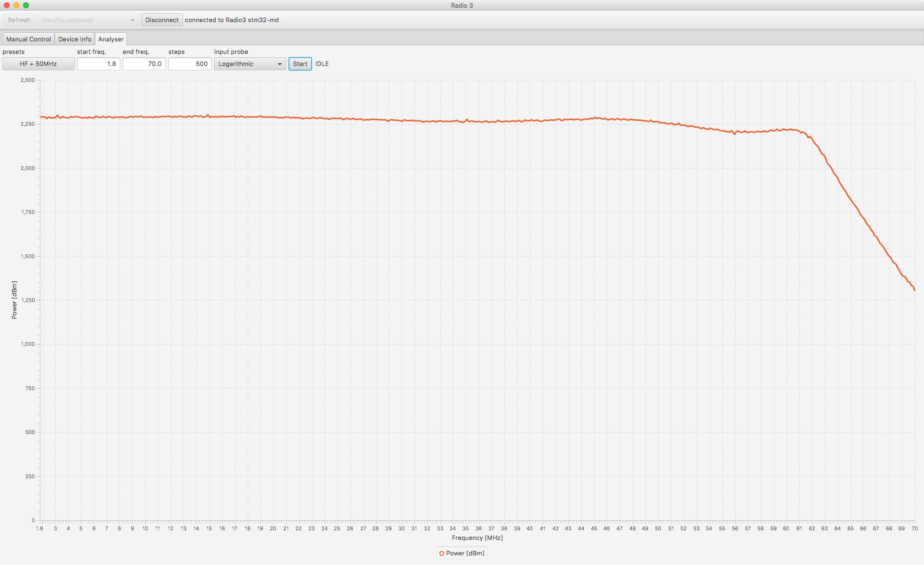Click the input probe dropdown arrow
The image size is (924, 565).
[x=280, y=64]
